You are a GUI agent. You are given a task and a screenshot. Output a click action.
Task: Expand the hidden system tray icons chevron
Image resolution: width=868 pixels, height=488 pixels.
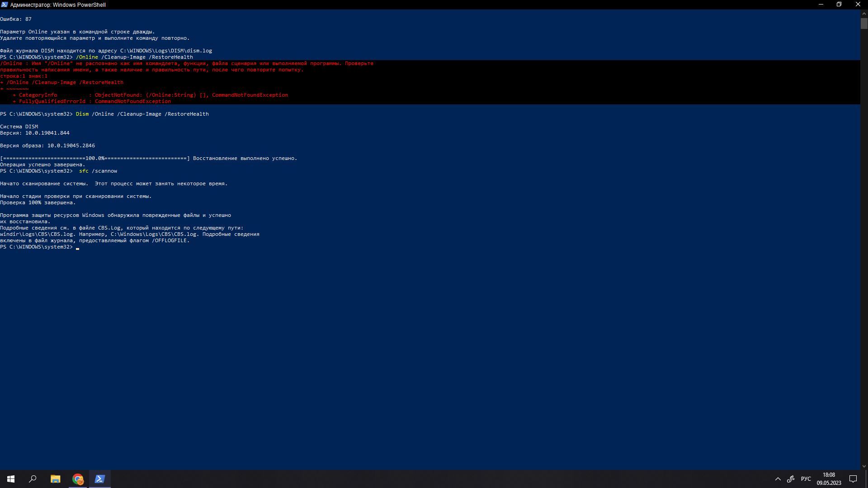click(x=778, y=479)
